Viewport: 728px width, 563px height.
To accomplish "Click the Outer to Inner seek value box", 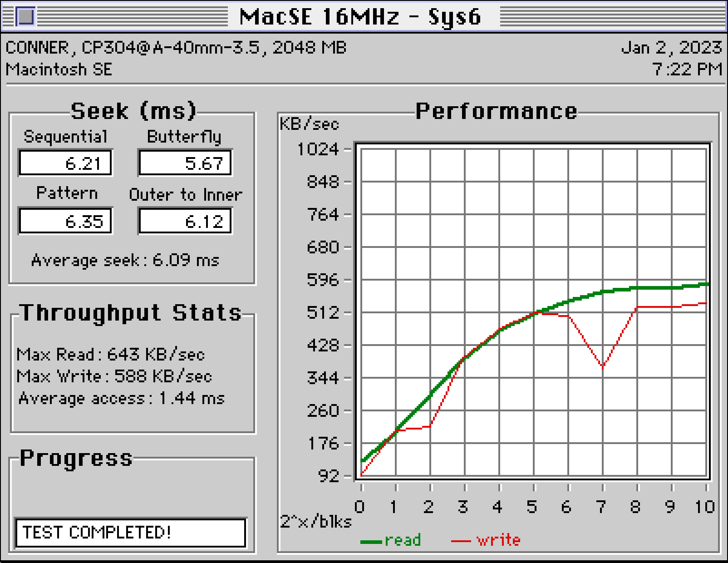I will click(185, 221).
